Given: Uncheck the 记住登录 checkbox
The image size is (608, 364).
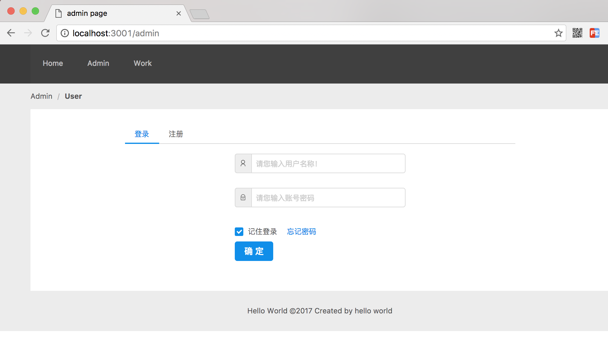Looking at the screenshot, I should click(x=239, y=232).
